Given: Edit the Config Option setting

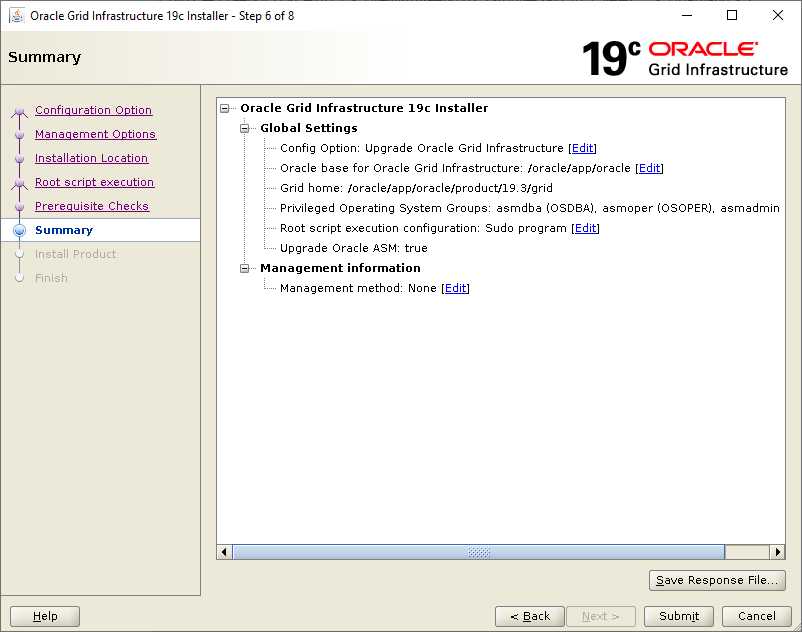Looking at the screenshot, I should (x=582, y=148).
